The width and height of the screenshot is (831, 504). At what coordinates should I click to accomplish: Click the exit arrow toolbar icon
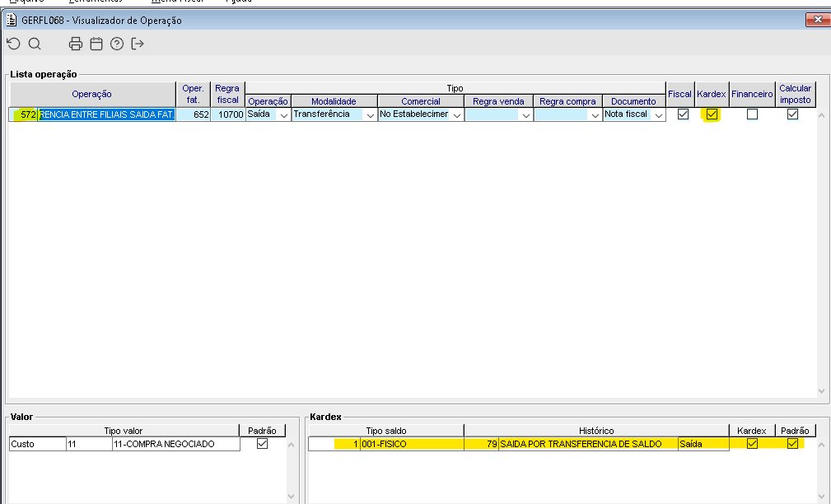coord(138,44)
